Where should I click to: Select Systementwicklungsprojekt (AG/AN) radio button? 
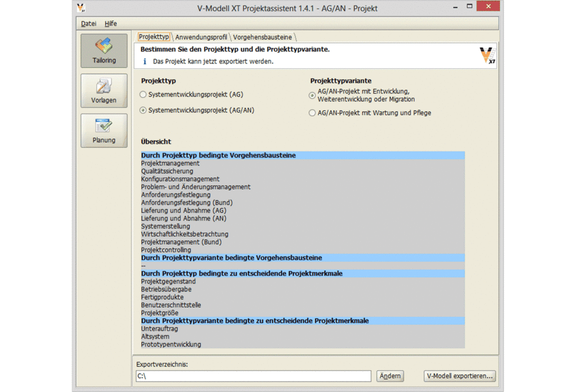pyautogui.click(x=143, y=110)
